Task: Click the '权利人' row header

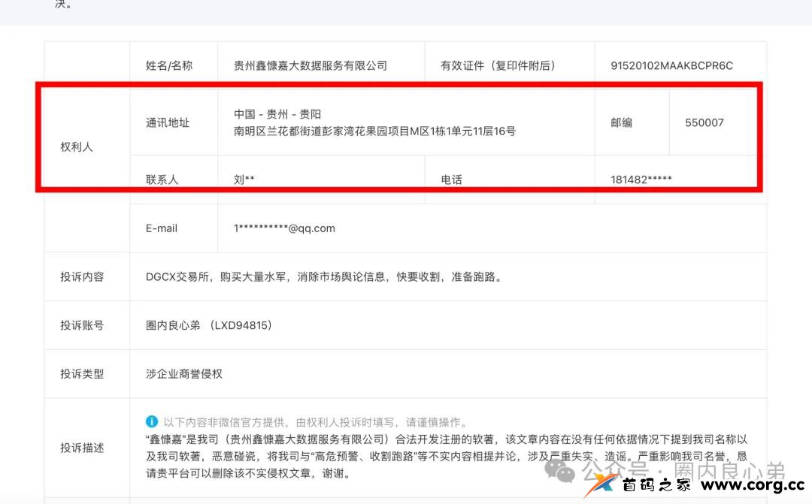Action: tap(77, 147)
